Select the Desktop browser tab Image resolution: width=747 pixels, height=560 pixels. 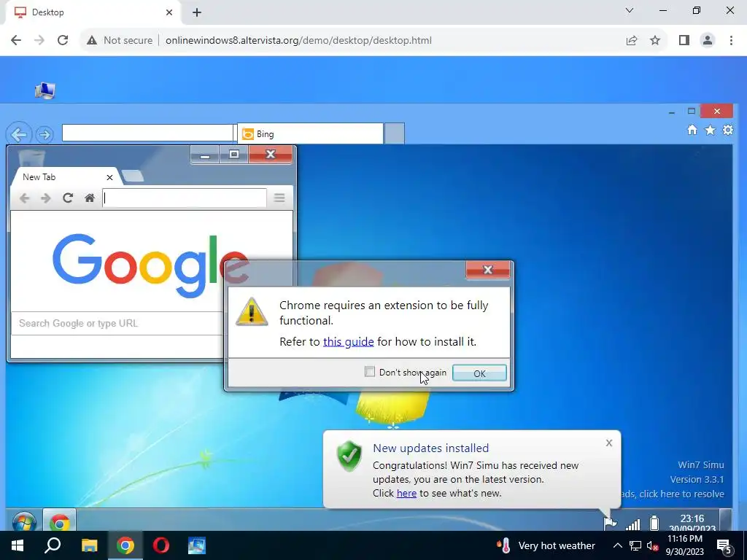pyautogui.click(x=93, y=12)
